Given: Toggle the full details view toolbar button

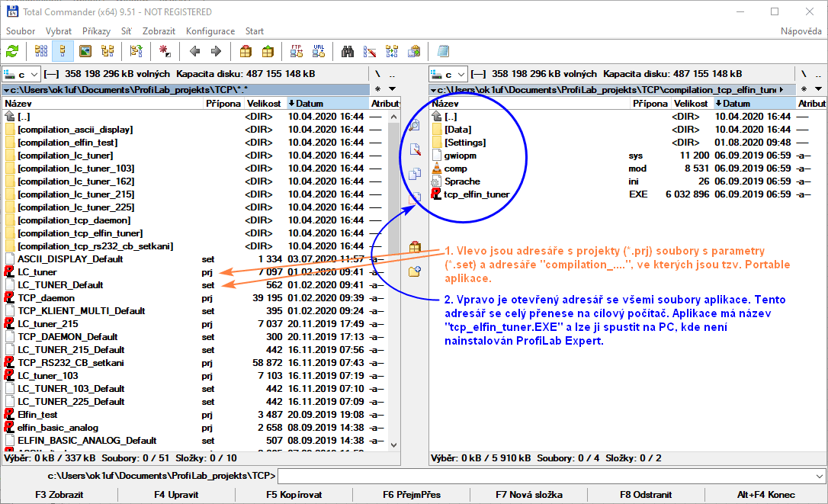Looking at the screenshot, I should click(x=63, y=51).
